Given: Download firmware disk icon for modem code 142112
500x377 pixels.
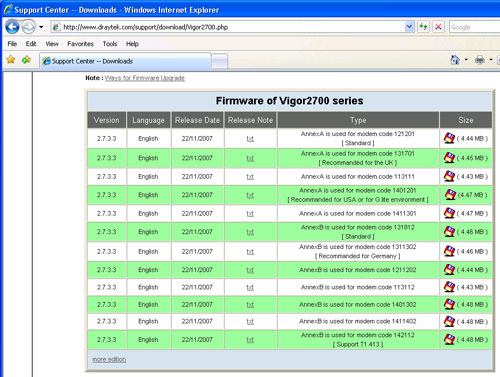Looking at the screenshot, I should [x=449, y=339].
